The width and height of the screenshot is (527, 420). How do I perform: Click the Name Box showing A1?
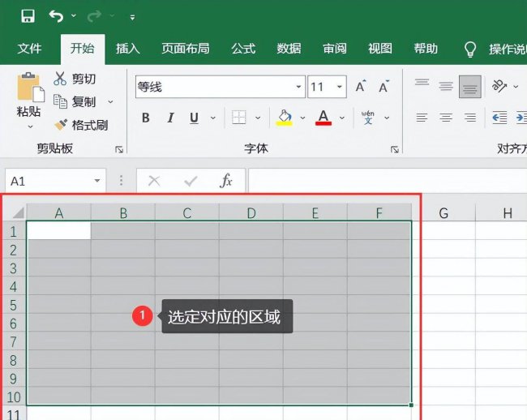49,181
